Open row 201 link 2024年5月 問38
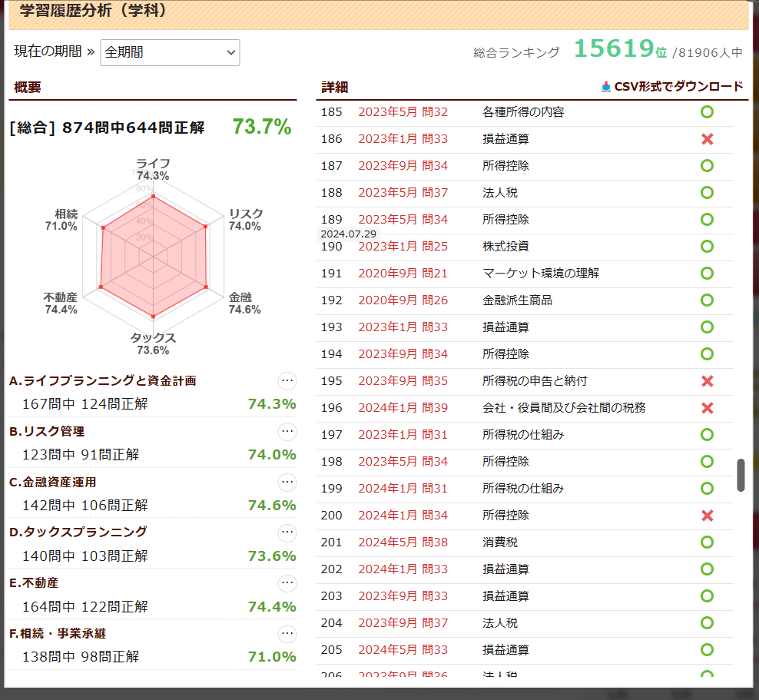Image resolution: width=759 pixels, height=700 pixels. pos(403,542)
